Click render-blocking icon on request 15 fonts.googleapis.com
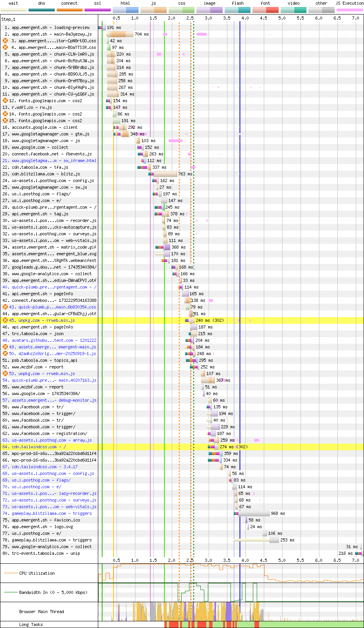This screenshot has height=628, width=364. 5,121
